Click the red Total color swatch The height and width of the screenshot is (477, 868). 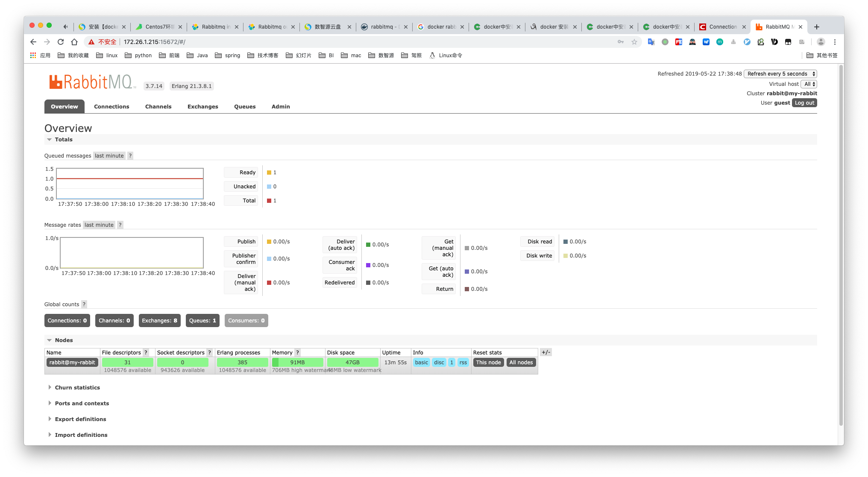[269, 201]
